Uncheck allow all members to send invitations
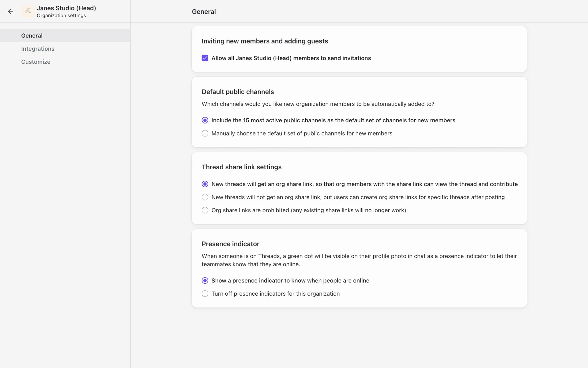588x368 pixels. click(205, 58)
